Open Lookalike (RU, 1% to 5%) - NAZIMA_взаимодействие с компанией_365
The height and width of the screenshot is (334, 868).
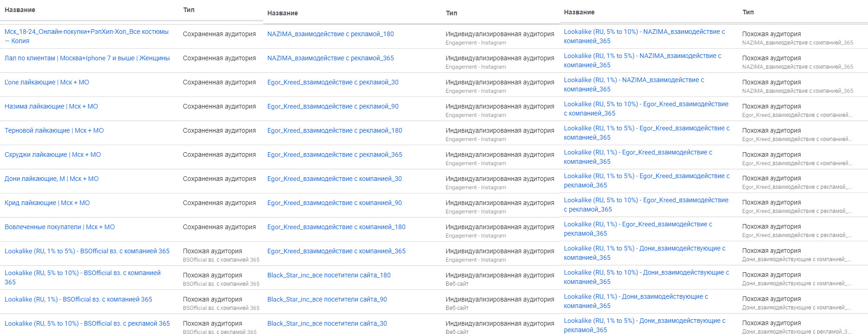pyautogui.click(x=642, y=60)
